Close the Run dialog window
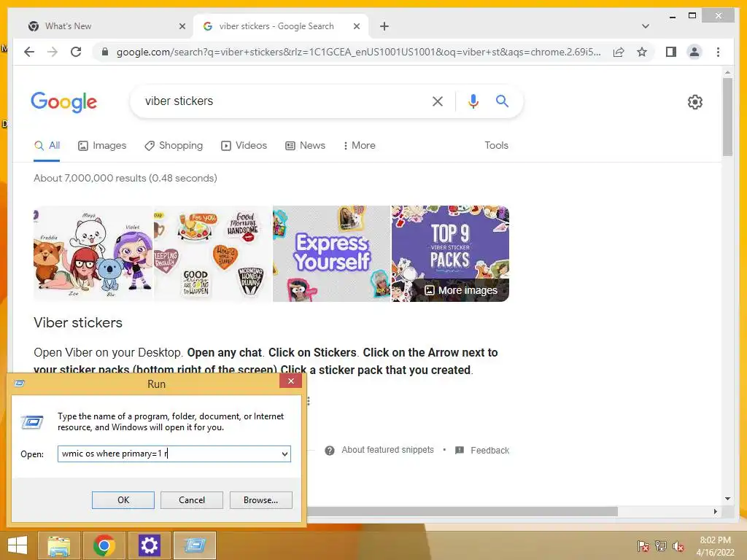The width and height of the screenshot is (747, 560). click(x=290, y=381)
